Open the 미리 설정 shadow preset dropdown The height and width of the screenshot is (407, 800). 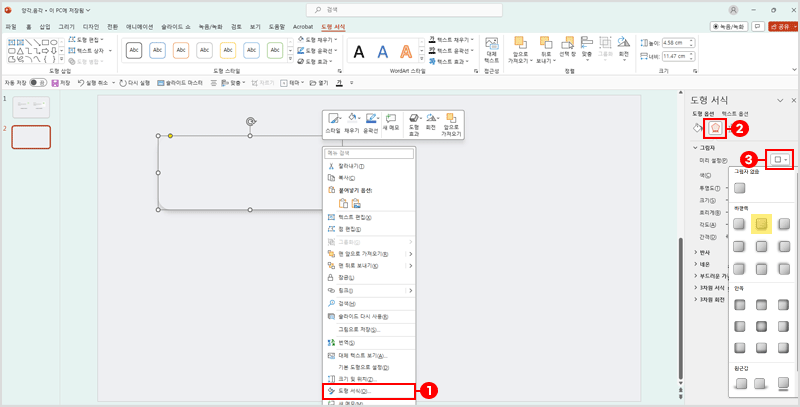click(780, 160)
